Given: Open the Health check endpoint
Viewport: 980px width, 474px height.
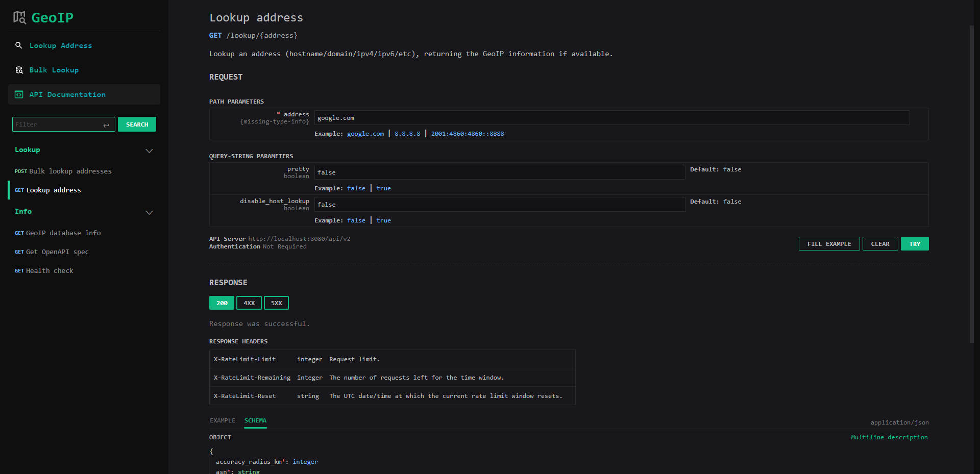Looking at the screenshot, I should coord(49,271).
